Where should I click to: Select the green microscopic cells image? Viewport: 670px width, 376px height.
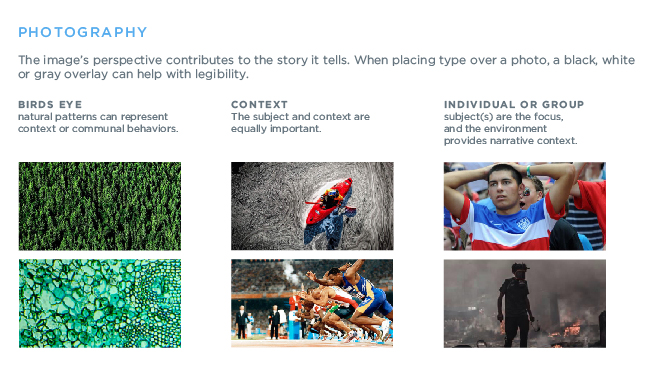[x=100, y=303]
